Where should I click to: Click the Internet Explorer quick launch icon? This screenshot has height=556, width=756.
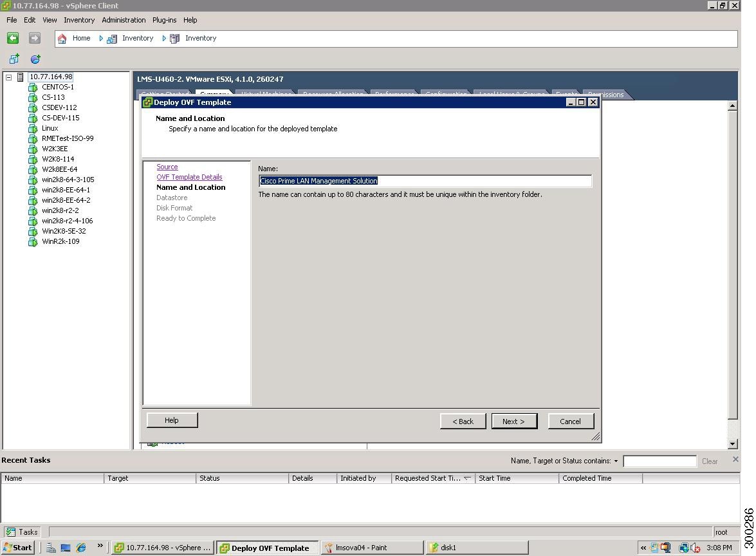pyautogui.click(x=81, y=548)
